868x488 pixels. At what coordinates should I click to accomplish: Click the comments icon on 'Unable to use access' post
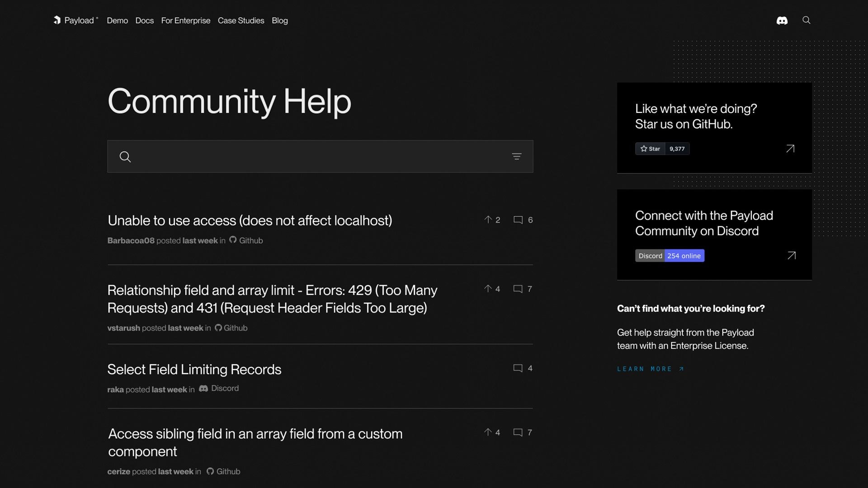(518, 220)
